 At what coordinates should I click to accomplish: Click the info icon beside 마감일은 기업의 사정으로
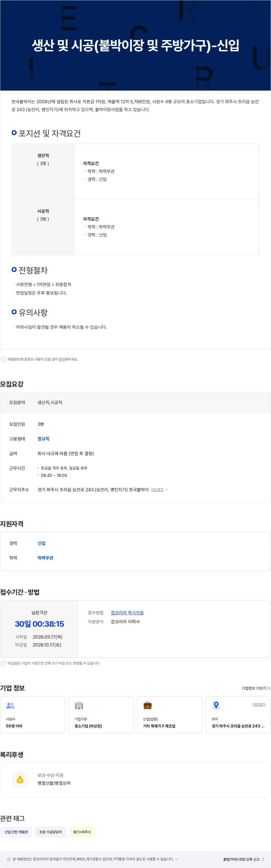point(3,663)
